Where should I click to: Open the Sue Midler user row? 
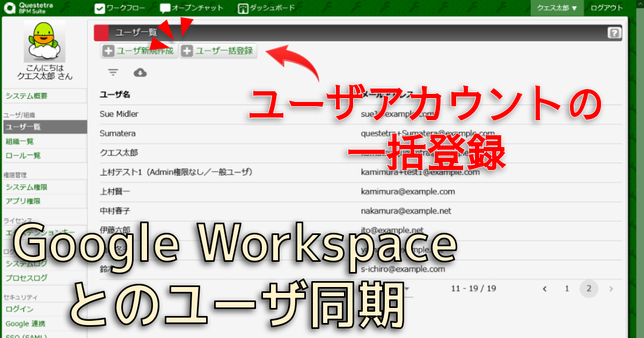pyautogui.click(x=119, y=114)
